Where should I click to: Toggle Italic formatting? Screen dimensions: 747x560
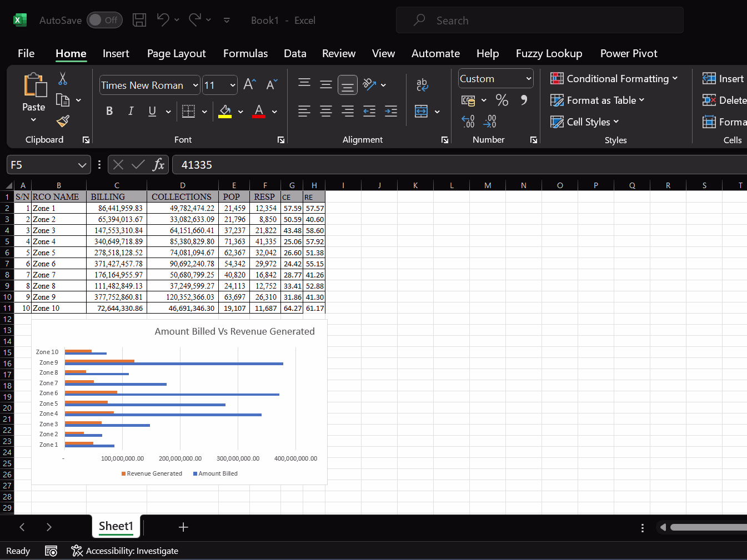point(131,111)
